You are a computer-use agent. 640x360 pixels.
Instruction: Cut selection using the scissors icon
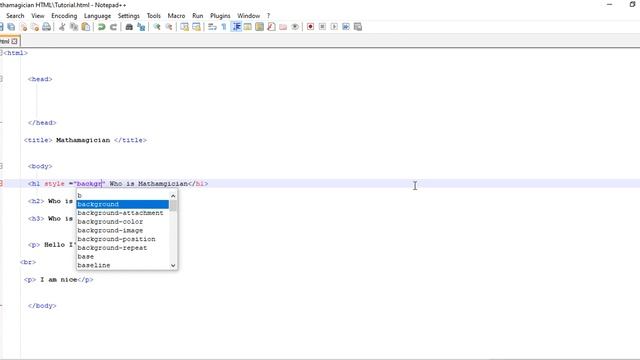(x=62, y=27)
